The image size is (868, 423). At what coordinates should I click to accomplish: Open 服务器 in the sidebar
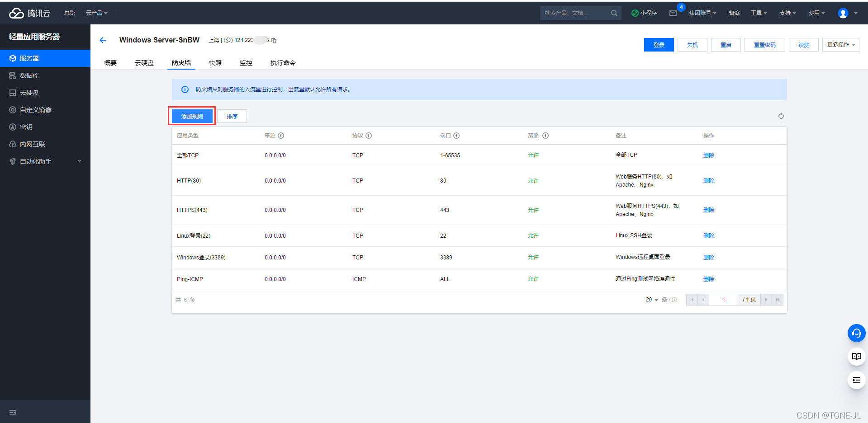(45, 58)
